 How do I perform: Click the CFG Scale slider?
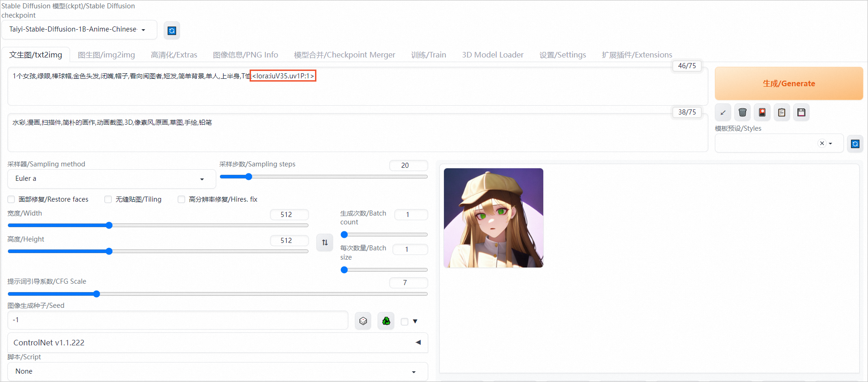click(x=218, y=294)
